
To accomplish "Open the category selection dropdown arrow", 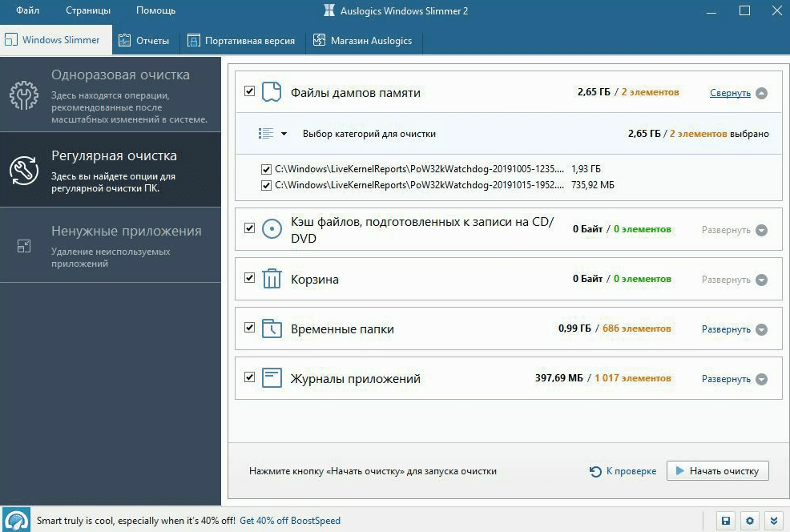I will pos(284,134).
